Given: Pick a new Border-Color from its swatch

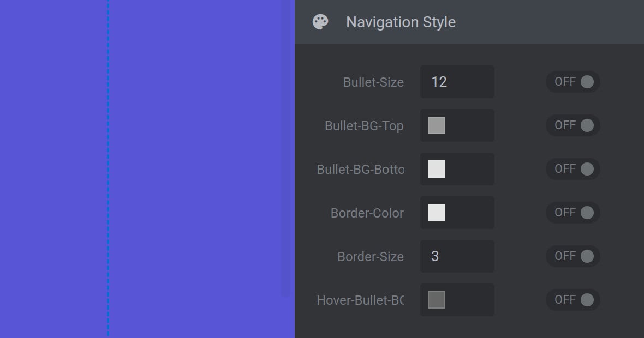Looking at the screenshot, I should [x=437, y=213].
